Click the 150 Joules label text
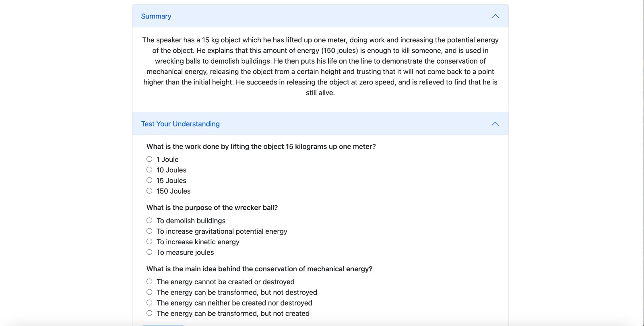 [173, 191]
